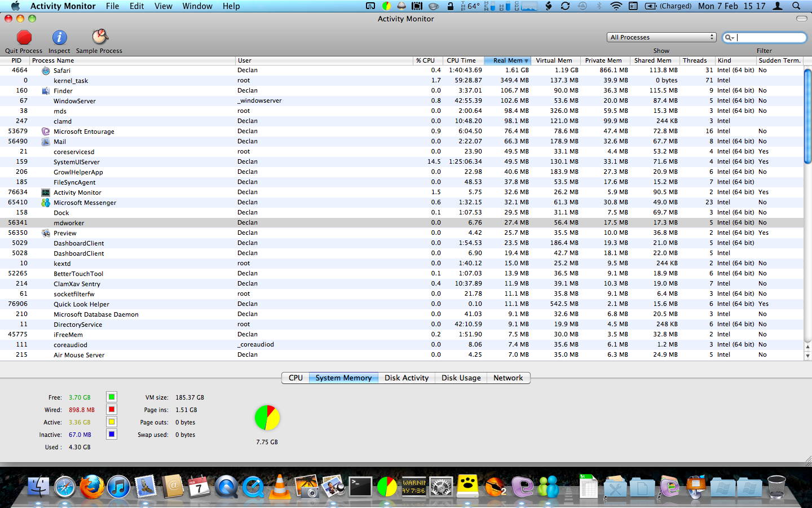812x508 pixels.
Task: Sort by the % CPU column header
Action: (x=427, y=60)
